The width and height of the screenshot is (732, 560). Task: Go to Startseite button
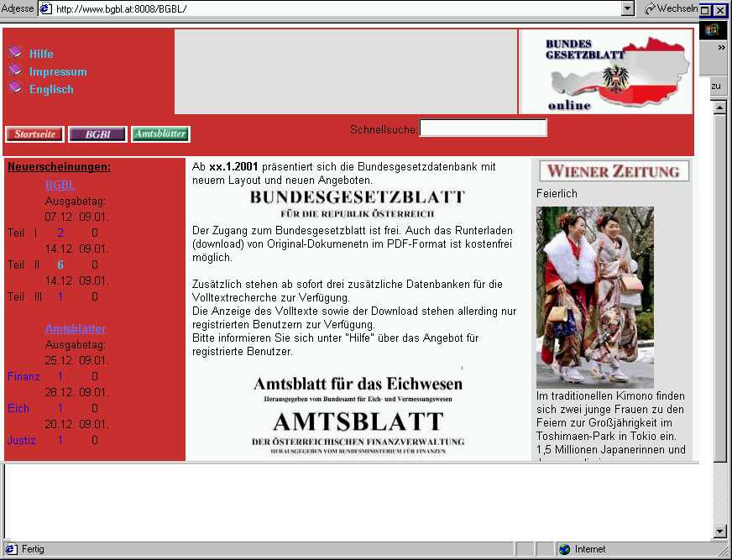click(35, 134)
